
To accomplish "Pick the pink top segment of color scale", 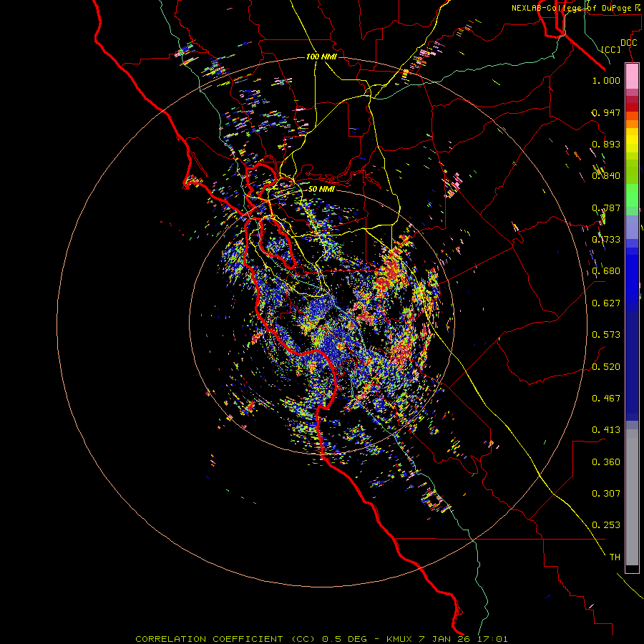I will 632,76.
